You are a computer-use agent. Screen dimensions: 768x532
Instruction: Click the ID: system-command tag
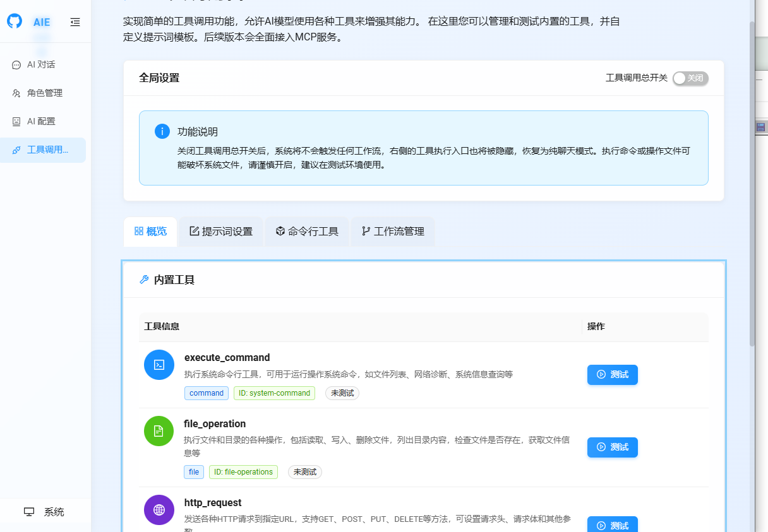coord(274,393)
